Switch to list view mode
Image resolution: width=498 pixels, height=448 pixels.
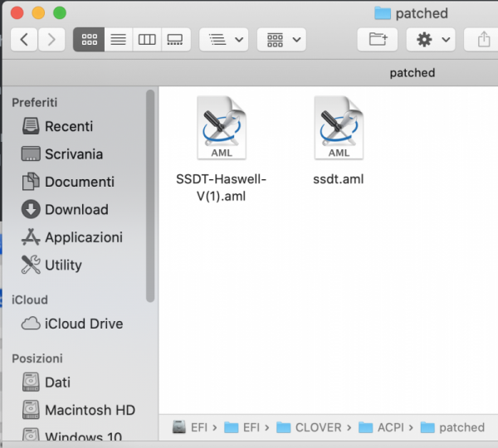tap(118, 39)
